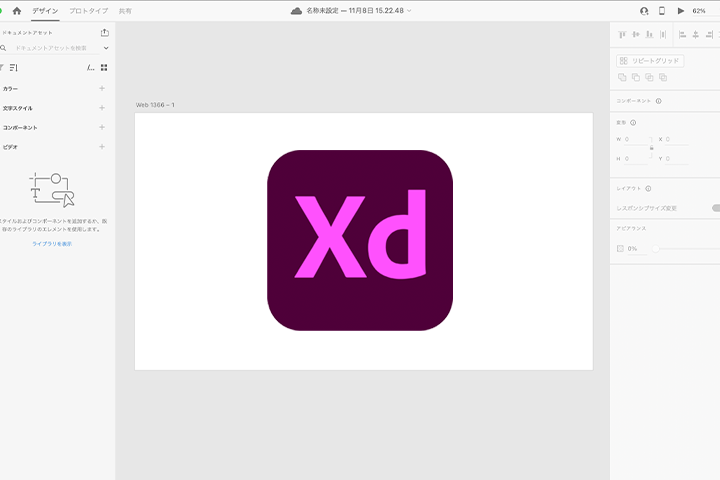Click the publish library share icon
Viewport: 720px width, 480px height.
[x=105, y=33]
